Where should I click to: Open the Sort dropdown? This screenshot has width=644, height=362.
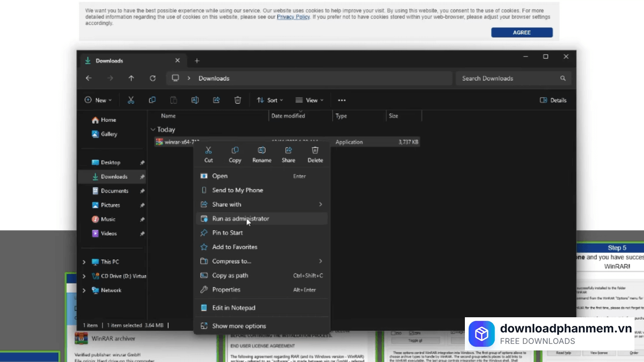point(270,100)
